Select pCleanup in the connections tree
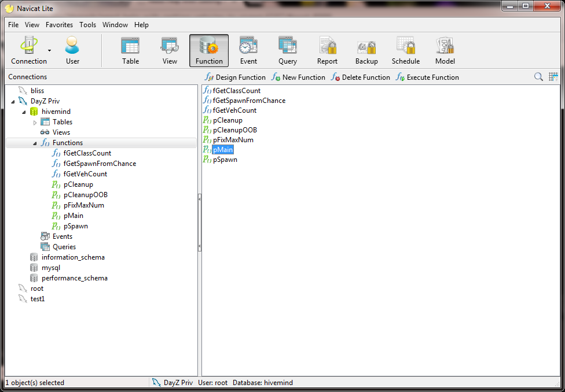This screenshot has width=565, height=392. [78, 184]
